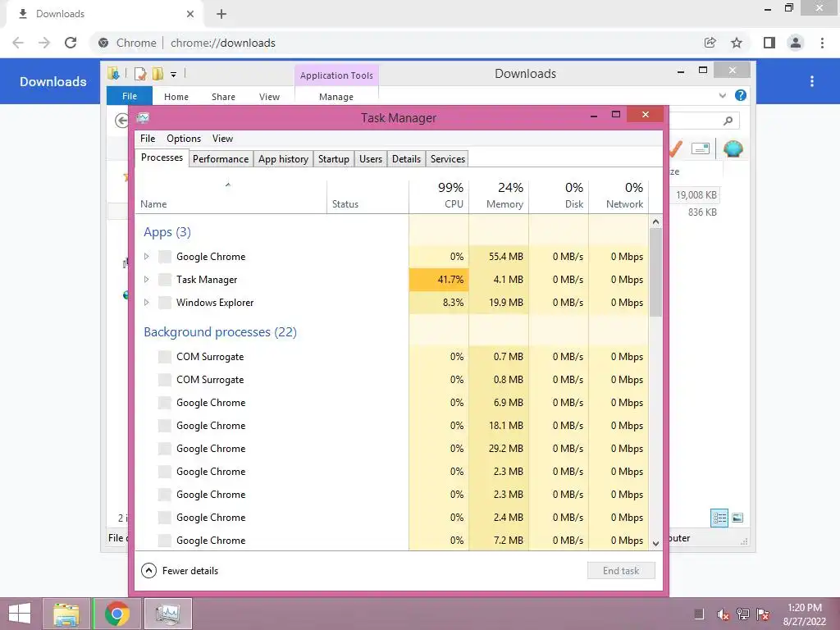Image resolution: width=840 pixels, height=630 pixels.
Task: Click the End task button
Action: (621, 571)
